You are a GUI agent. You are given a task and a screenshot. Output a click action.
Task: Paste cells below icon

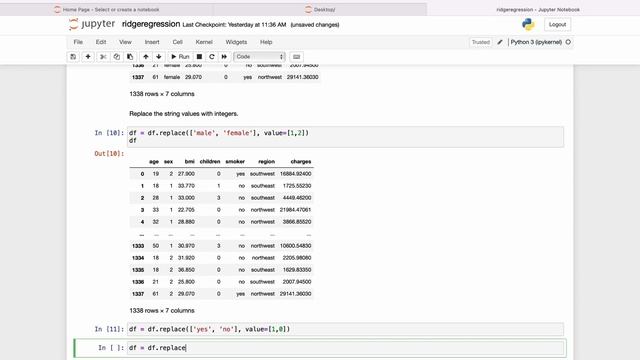pyautogui.click(x=130, y=57)
